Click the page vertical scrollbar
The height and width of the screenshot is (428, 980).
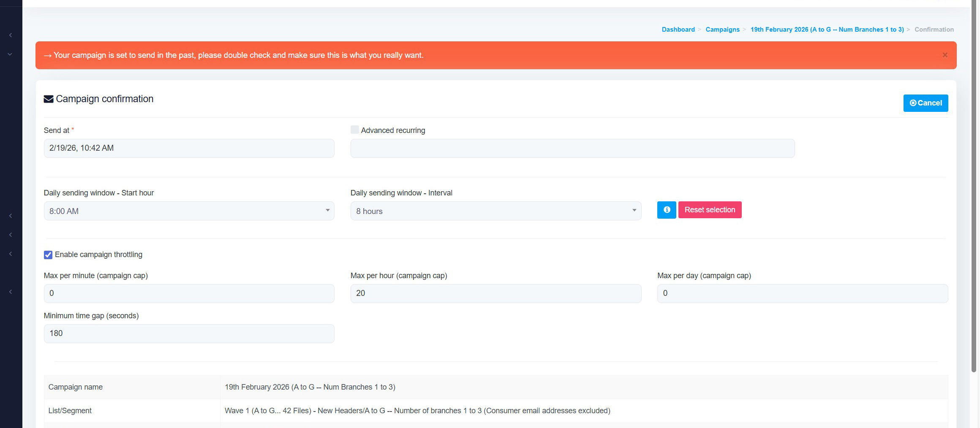[974, 186]
